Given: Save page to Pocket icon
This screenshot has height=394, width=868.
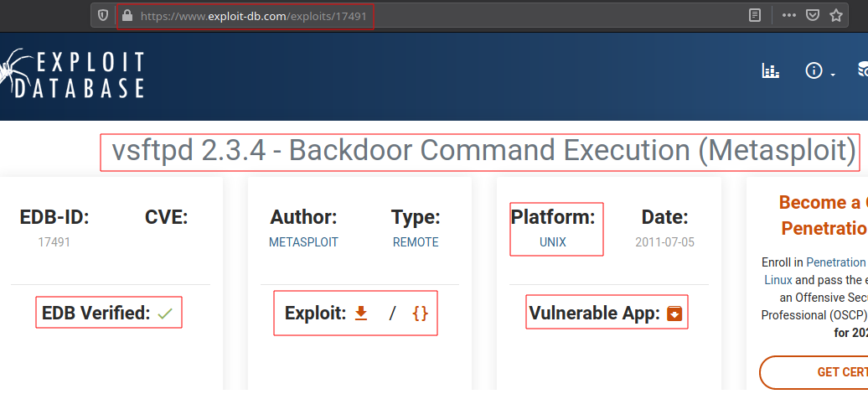Looking at the screenshot, I should point(812,16).
